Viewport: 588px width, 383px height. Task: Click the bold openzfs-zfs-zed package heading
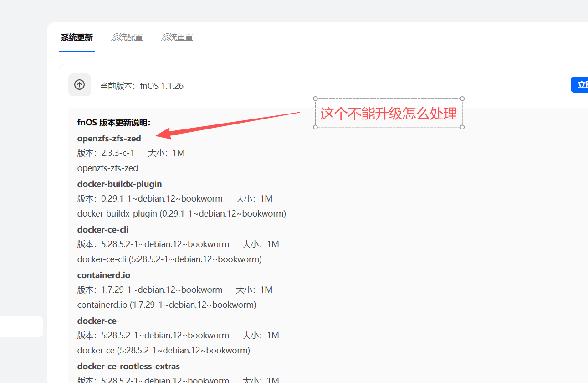pyautogui.click(x=109, y=138)
